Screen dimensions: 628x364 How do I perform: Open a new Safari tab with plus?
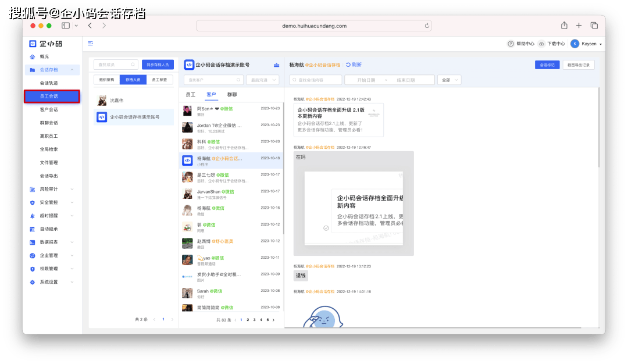point(579,26)
